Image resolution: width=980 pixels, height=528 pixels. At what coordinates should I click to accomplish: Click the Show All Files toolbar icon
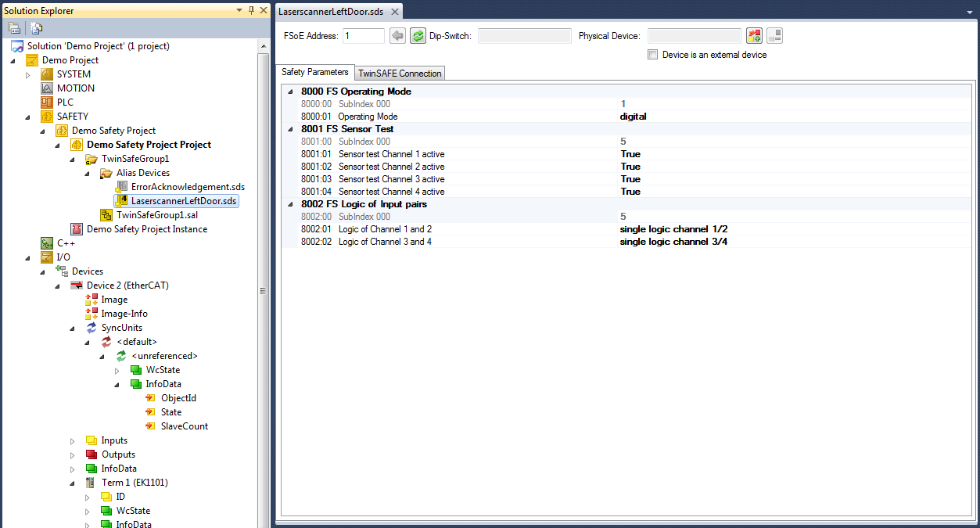pos(37,28)
